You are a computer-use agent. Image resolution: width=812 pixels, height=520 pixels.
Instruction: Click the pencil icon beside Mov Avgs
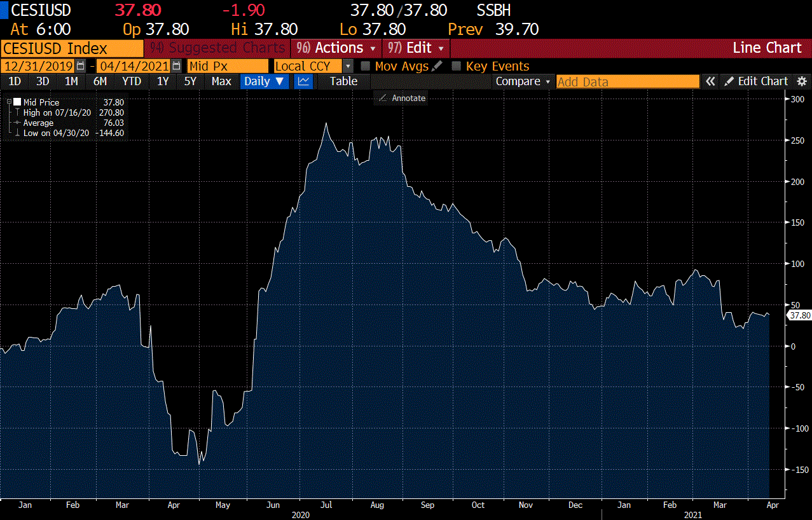(x=437, y=66)
